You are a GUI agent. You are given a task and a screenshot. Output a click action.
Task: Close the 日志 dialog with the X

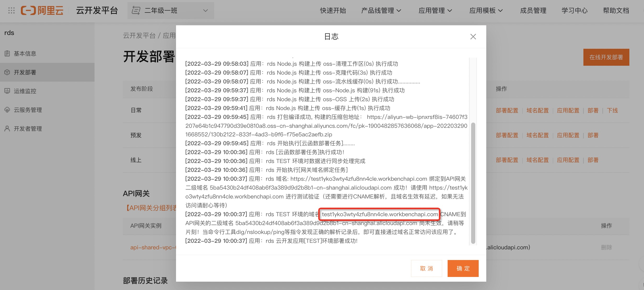[x=473, y=37]
